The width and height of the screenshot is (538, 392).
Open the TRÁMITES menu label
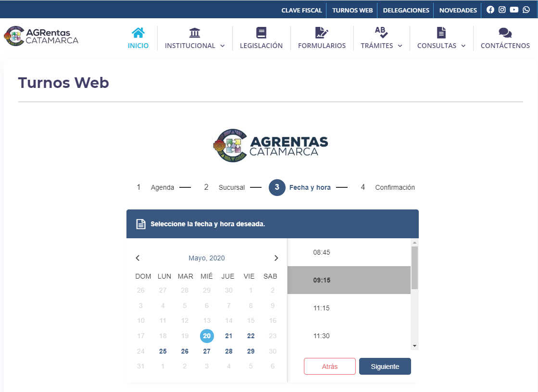377,46
